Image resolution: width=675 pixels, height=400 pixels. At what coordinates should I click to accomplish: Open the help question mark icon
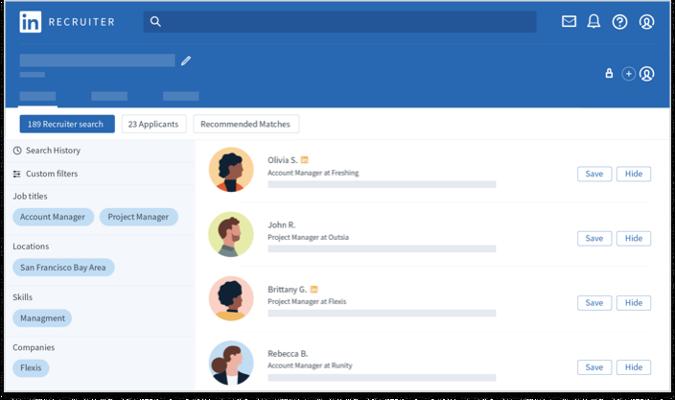coord(620,22)
